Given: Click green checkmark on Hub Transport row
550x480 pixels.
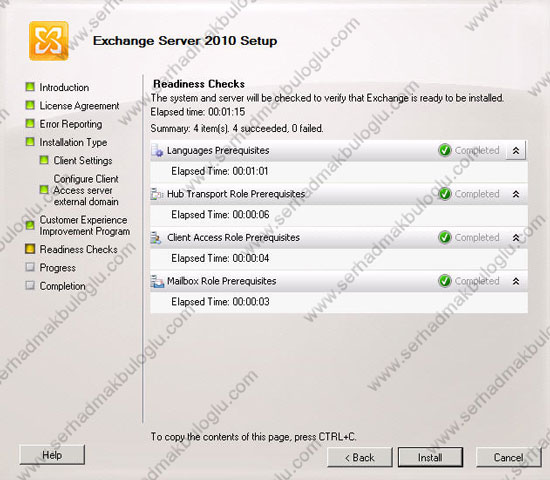Looking at the screenshot, I should click(x=445, y=194).
